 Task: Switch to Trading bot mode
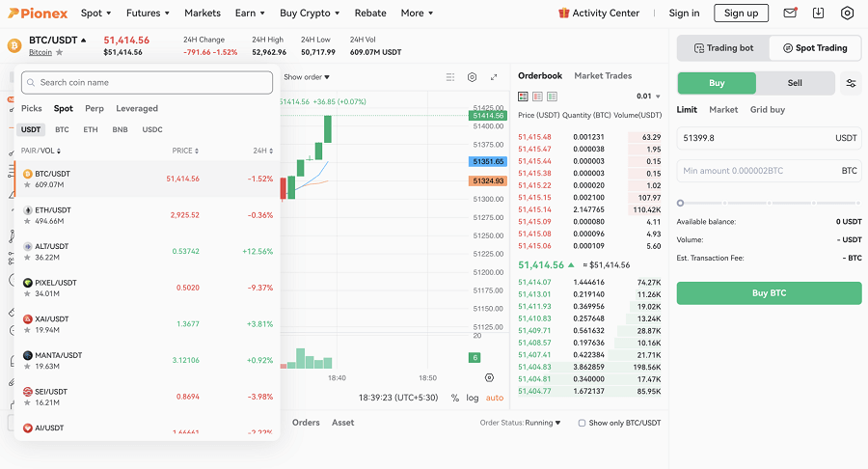click(723, 48)
